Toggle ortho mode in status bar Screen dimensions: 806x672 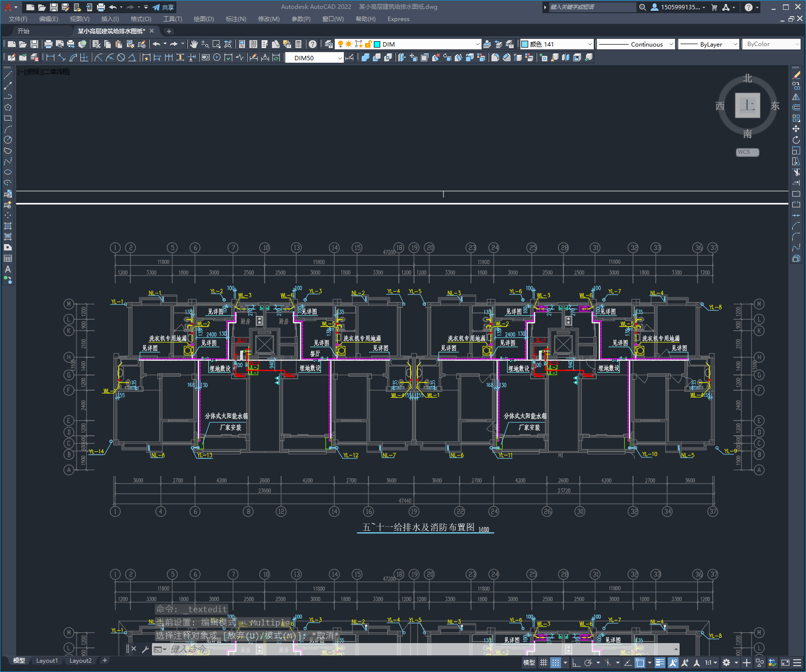tap(576, 663)
